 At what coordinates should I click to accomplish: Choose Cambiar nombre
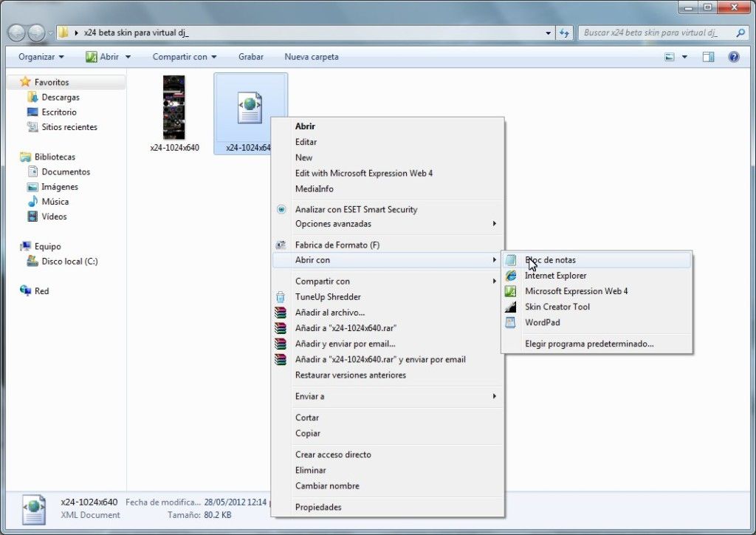[x=327, y=485]
